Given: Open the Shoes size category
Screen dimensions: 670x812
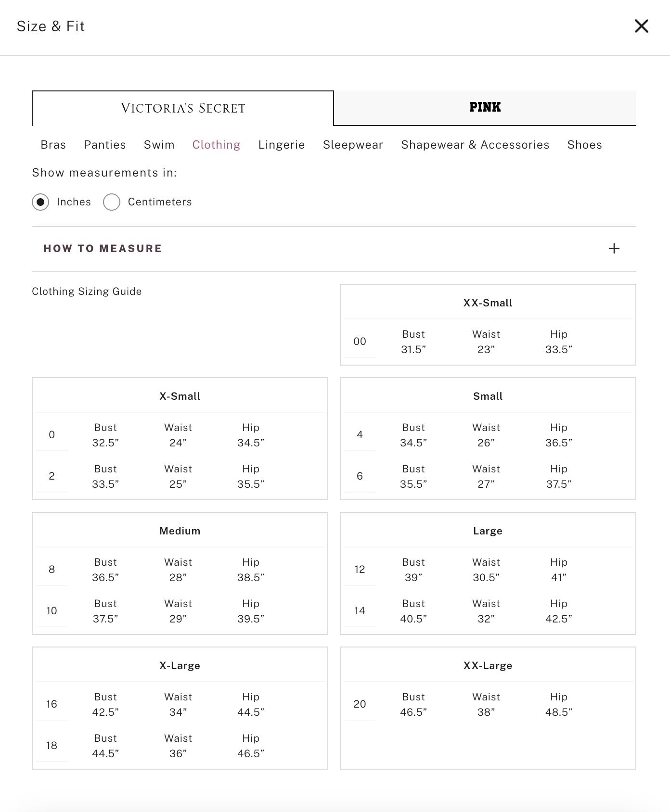Looking at the screenshot, I should click(585, 145).
